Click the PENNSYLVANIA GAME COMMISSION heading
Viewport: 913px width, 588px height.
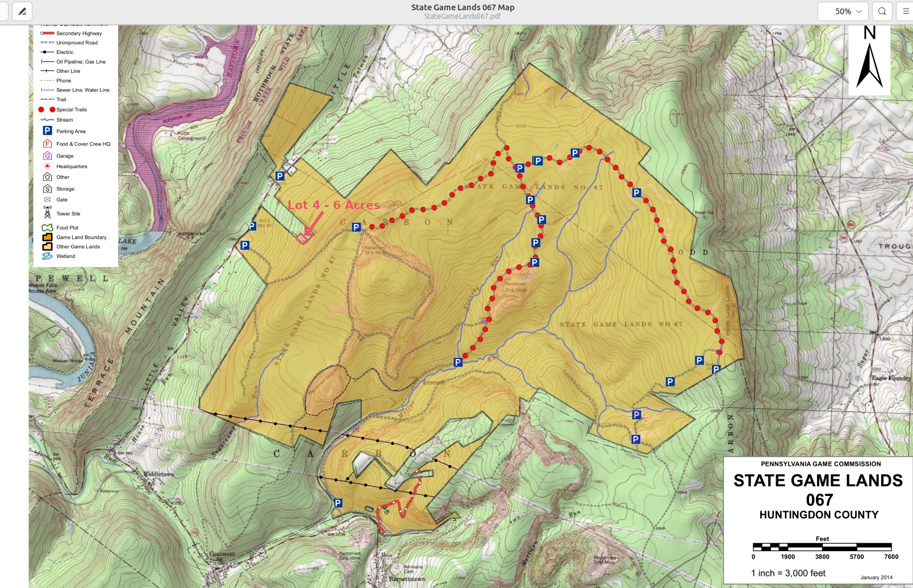point(821,464)
